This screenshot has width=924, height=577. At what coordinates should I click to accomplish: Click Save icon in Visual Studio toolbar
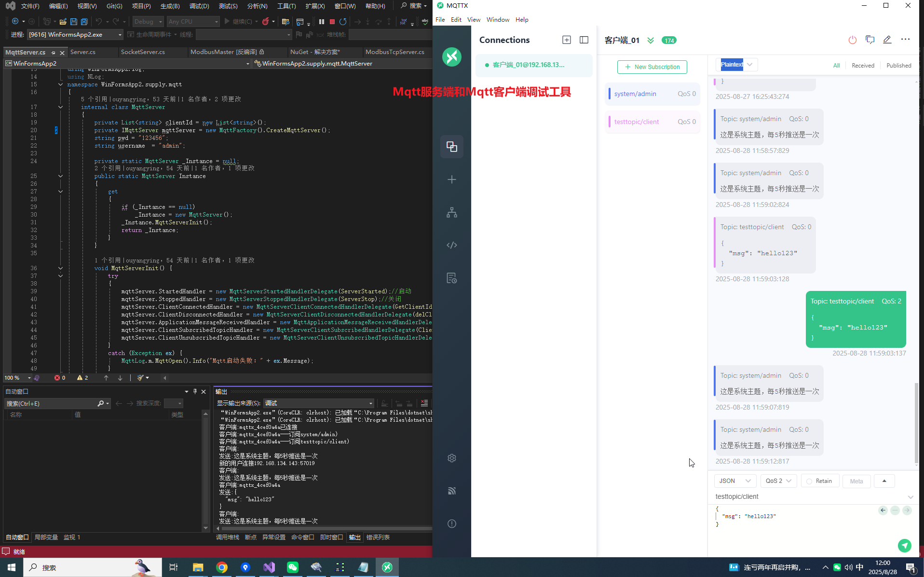pyautogui.click(x=74, y=22)
